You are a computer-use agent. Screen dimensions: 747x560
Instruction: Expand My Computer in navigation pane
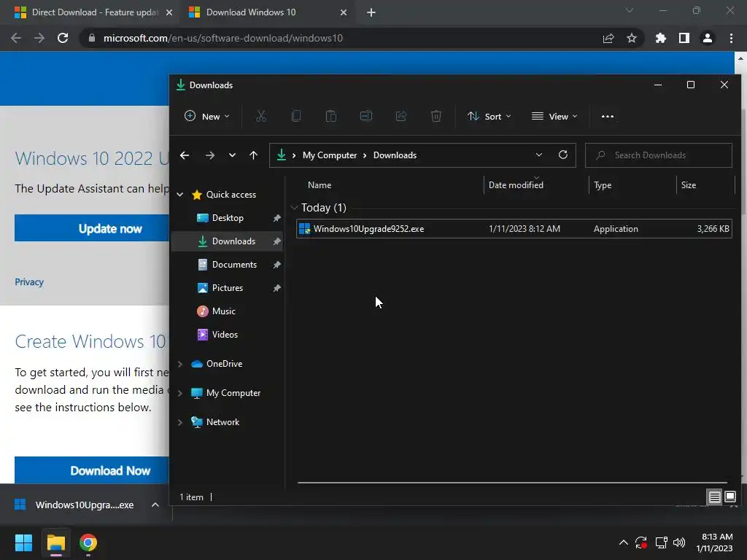click(180, 393)
